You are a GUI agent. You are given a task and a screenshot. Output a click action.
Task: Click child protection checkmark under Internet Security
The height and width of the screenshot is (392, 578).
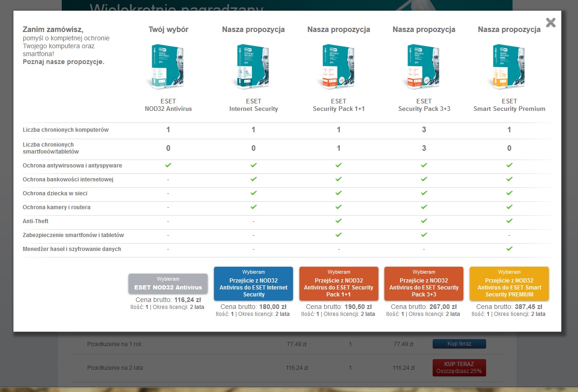point(253,193)
